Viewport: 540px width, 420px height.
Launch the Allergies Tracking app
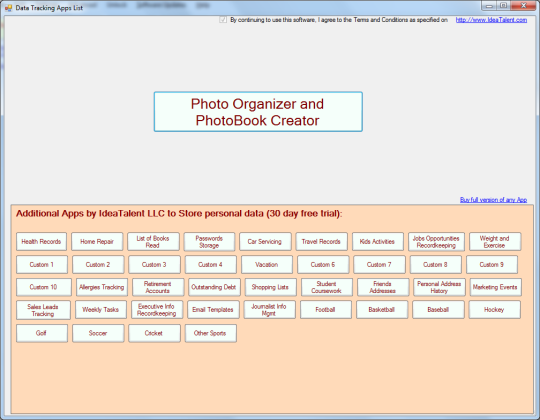pos(102,287)
